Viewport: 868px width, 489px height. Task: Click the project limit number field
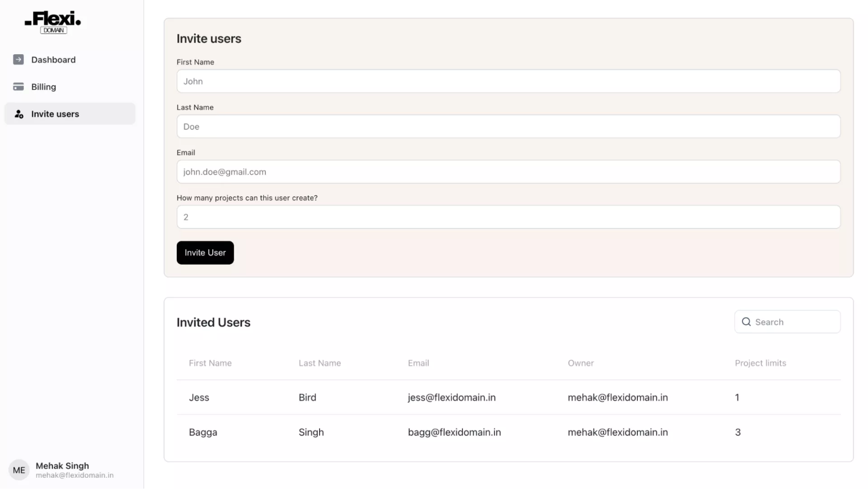[508, 217]
